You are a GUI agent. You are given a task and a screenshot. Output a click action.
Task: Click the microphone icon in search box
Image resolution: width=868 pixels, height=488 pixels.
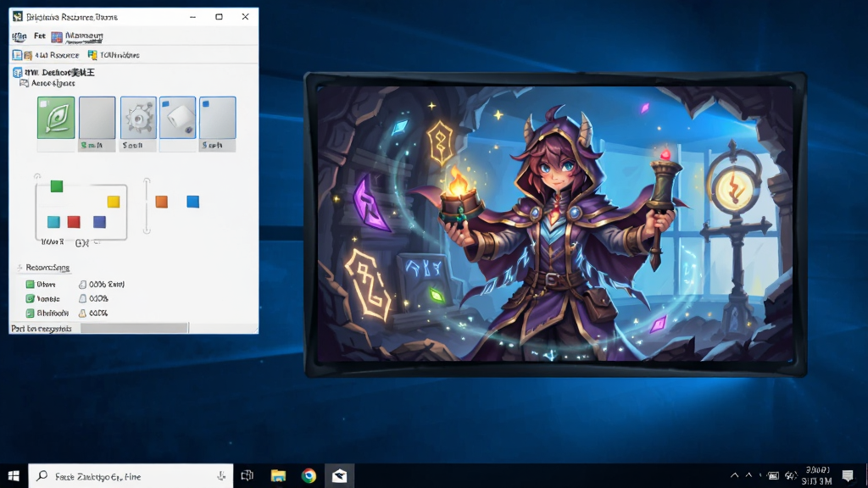click(x=221, y=476)
